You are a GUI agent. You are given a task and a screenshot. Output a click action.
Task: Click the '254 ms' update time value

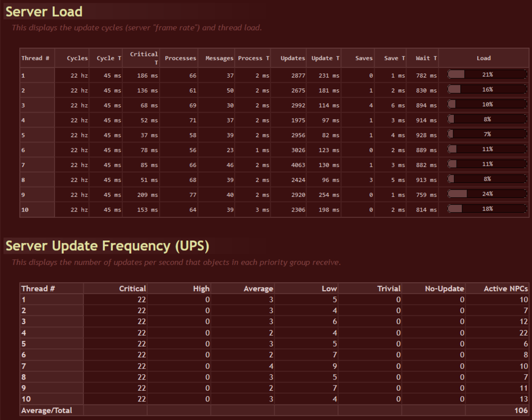point(329,195)
